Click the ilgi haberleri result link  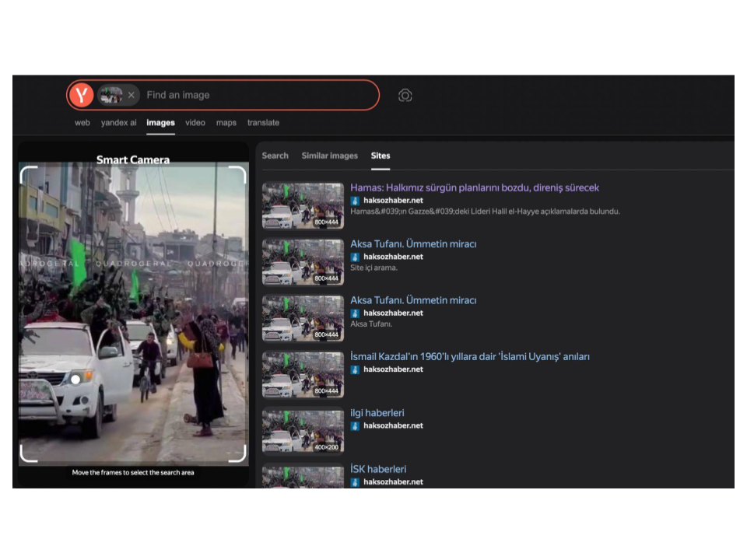[377, 413]
